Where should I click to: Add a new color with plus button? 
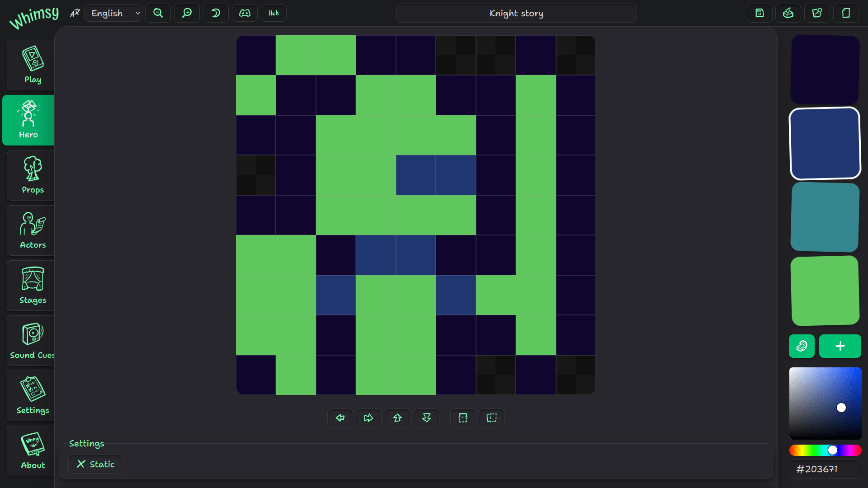coord(840,346)
